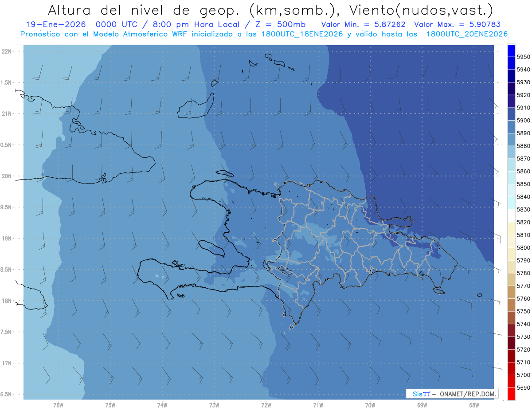
Task: Click the latitude label '17N'
Action: pos(8,363)
